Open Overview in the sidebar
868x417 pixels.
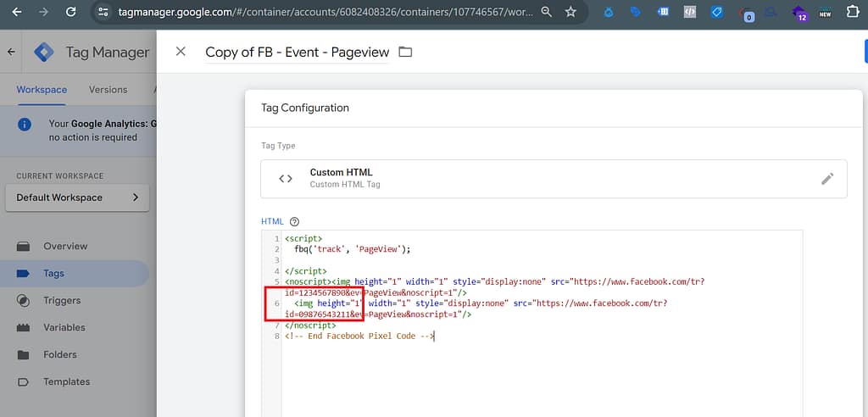[65, 246]
